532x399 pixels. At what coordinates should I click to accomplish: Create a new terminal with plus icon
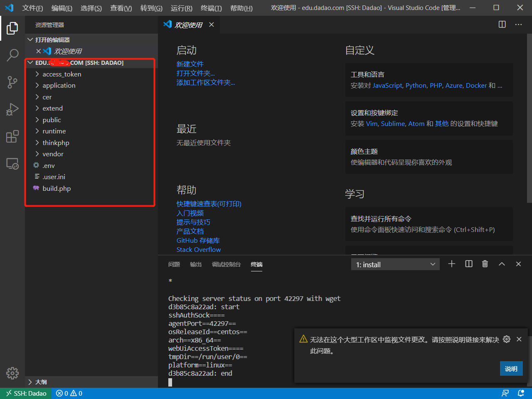coord(452,264)
